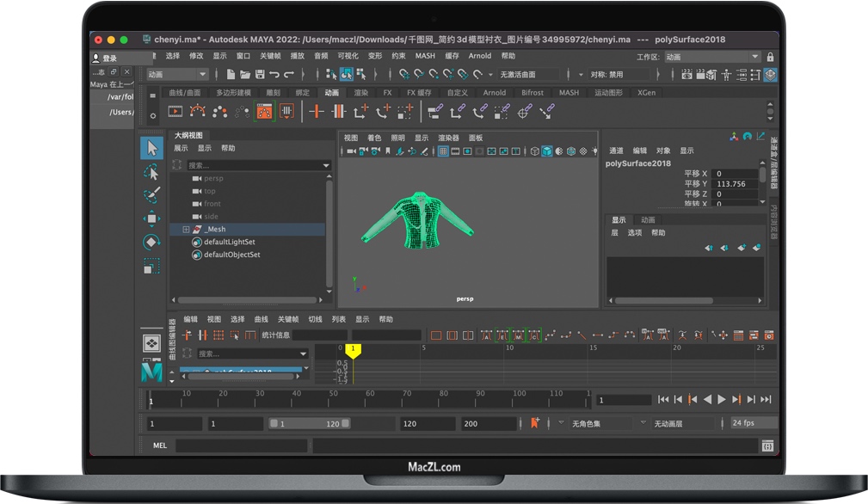This screenshot has height=504, width=868.
Task: Expand the _Mesh node in outliner
Action: tap(186, 230)
